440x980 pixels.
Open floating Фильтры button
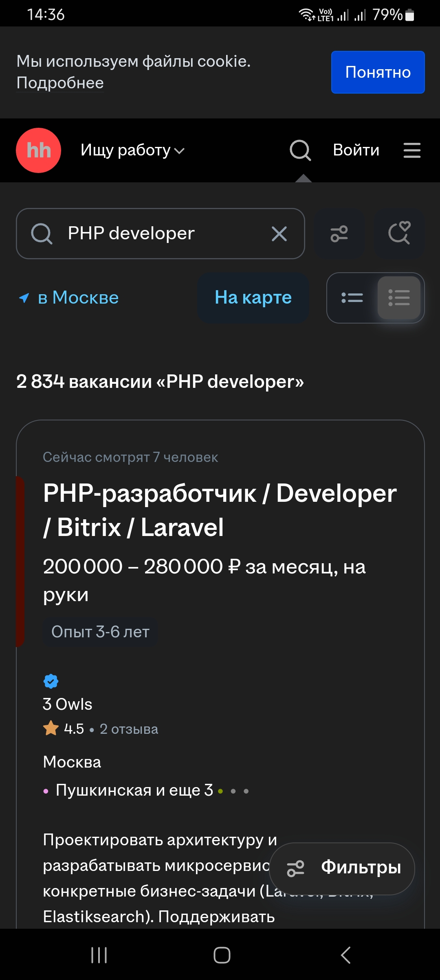point(342,868)
